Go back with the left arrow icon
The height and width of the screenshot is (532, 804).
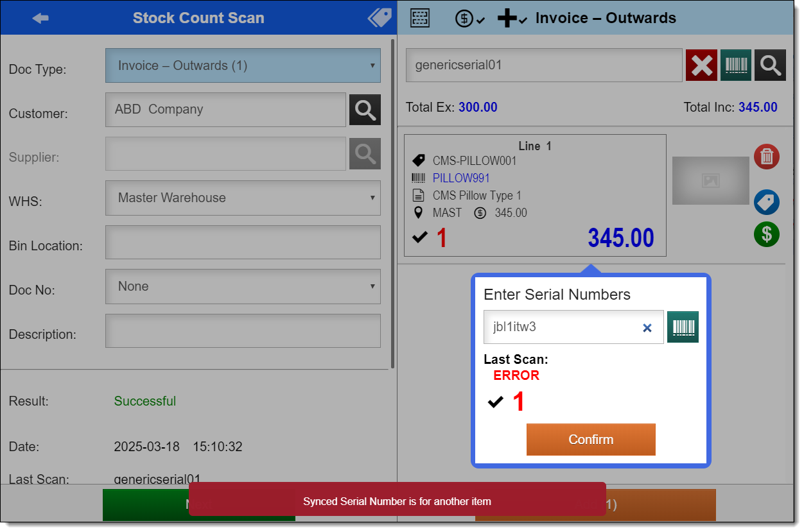tap(40, 18)
